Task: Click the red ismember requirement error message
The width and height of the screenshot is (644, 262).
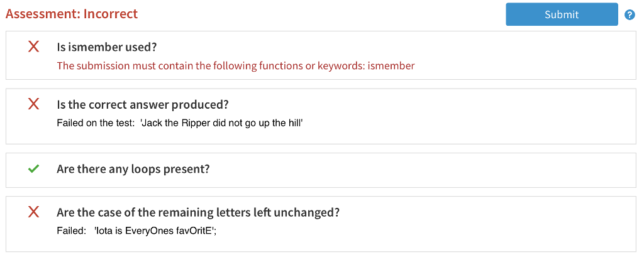Action: pyautogui.click(x=235, y=65)
